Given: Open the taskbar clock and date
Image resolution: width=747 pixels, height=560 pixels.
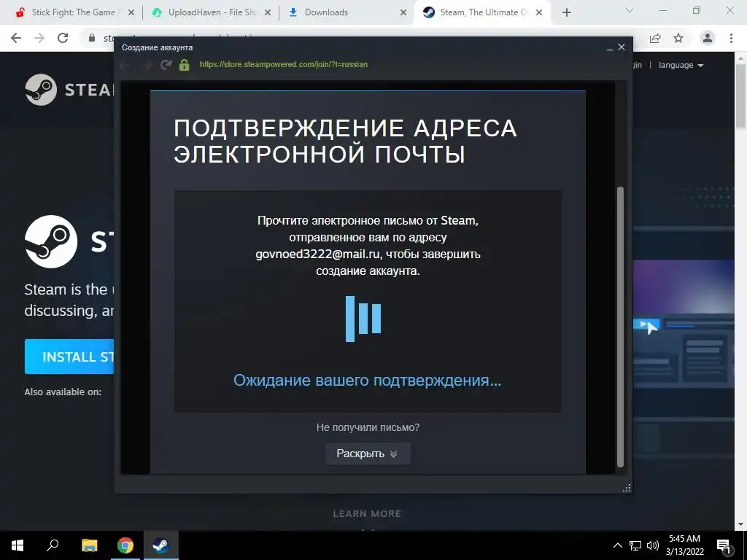Looking at the screenshot, I should click(684, 545).
